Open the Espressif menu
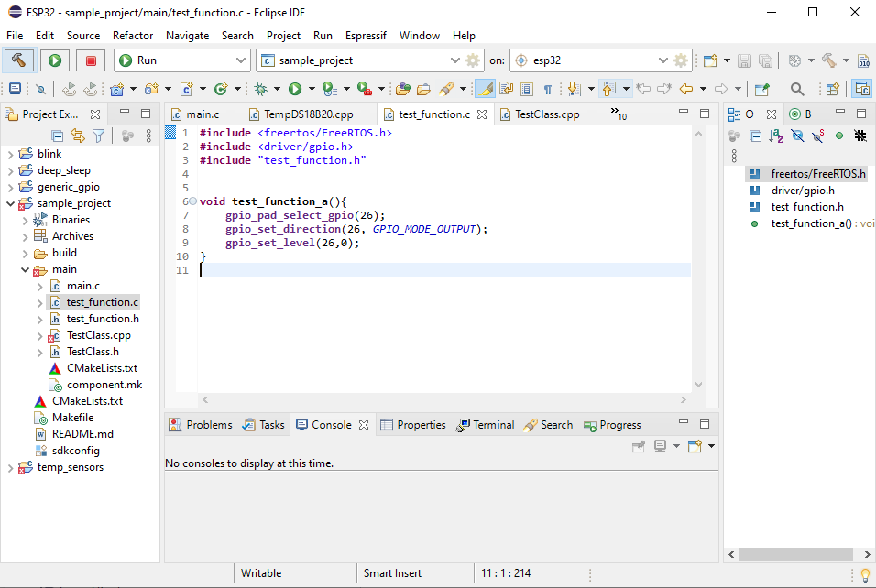 click(x=366, y=36)
